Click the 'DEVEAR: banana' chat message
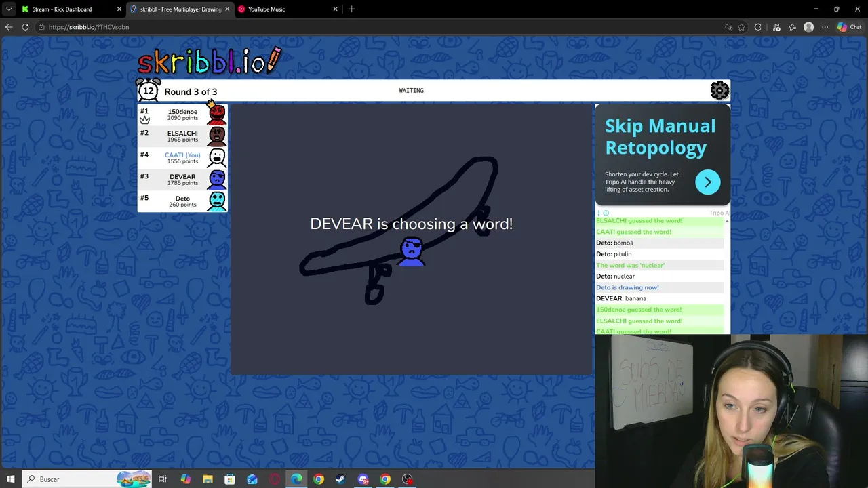This screenshot has height=488, width=868. tap(621, 298)
